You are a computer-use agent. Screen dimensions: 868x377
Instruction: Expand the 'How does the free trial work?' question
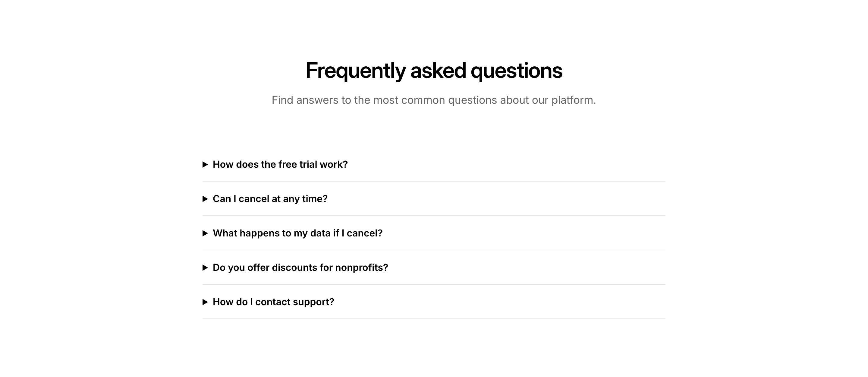click(280, 165)
